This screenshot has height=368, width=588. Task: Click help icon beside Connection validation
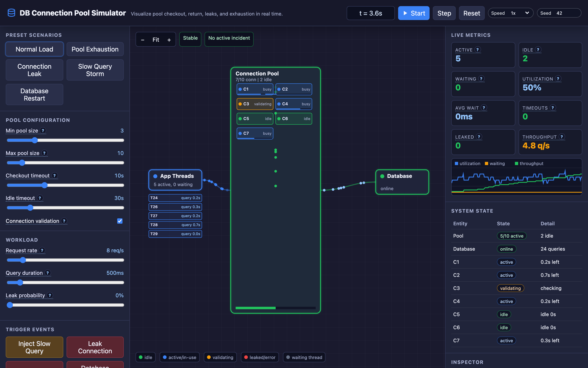click(x=64, y=221)
